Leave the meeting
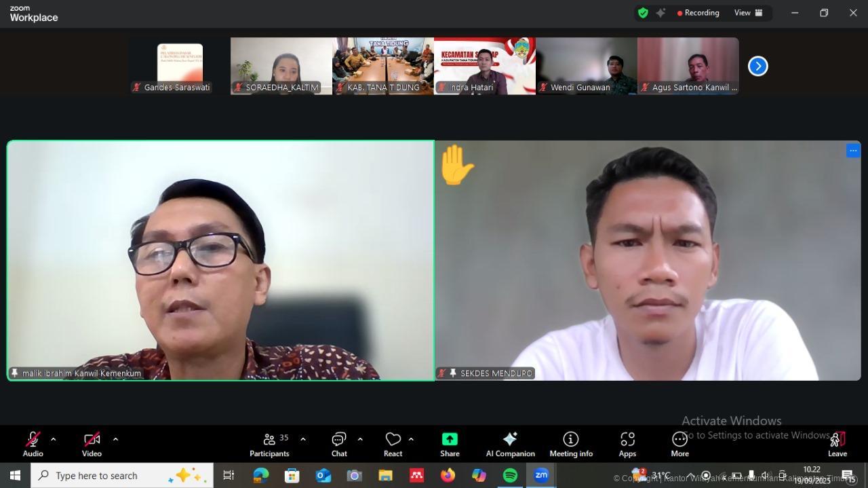Image resolution: width=868 pixels, height=488 pixels. [837, 445]
